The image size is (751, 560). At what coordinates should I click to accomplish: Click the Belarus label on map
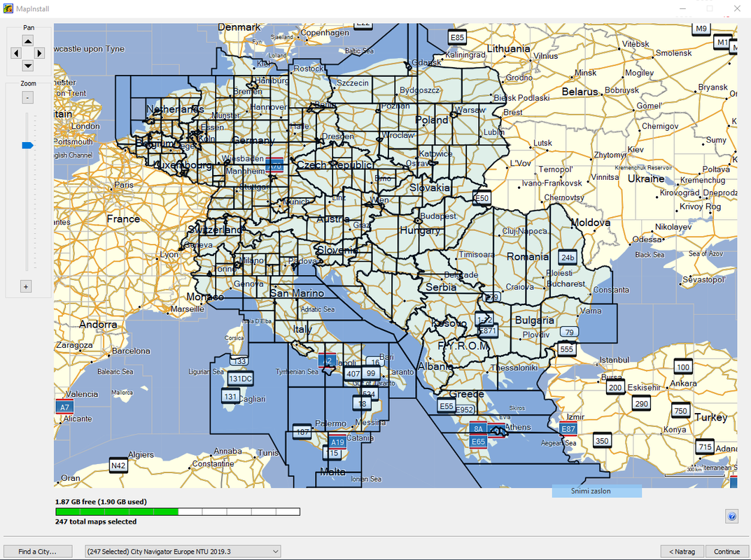580,92
